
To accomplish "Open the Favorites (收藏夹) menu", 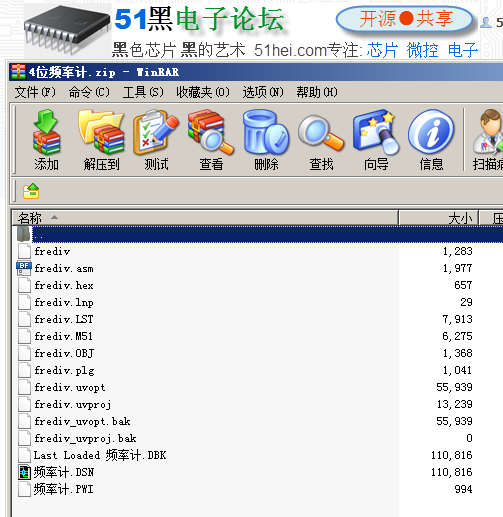I will click(x=203, y=92).
